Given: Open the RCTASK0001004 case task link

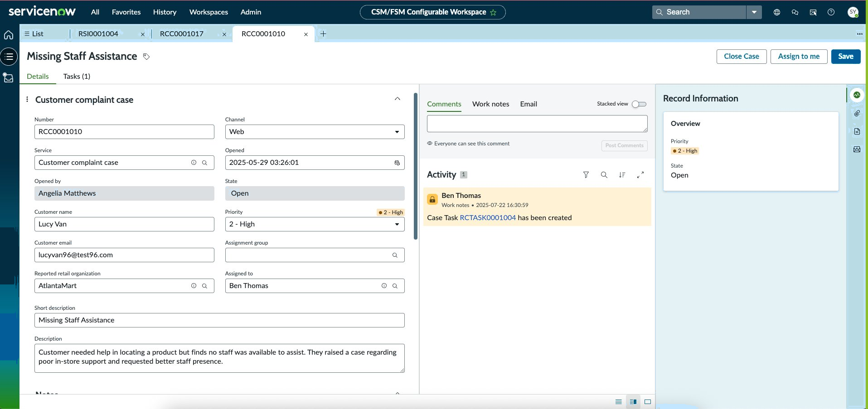Looking at the screenshot, I should pyautogui.click(x=488, y=218).
